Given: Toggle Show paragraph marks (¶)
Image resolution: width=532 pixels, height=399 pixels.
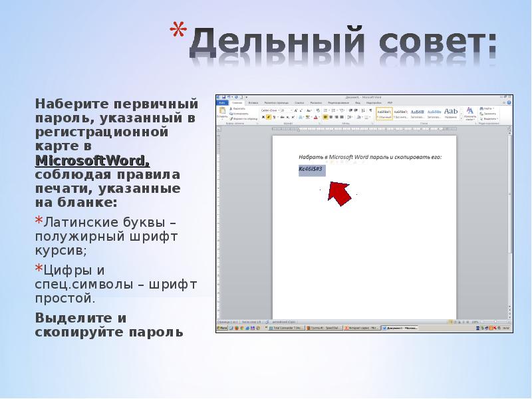Looking at the screenshot, I should 370,110.
